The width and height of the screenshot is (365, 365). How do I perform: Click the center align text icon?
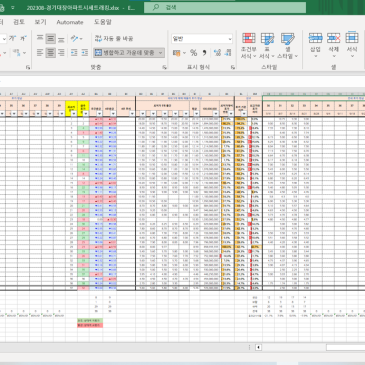[50, 52]
